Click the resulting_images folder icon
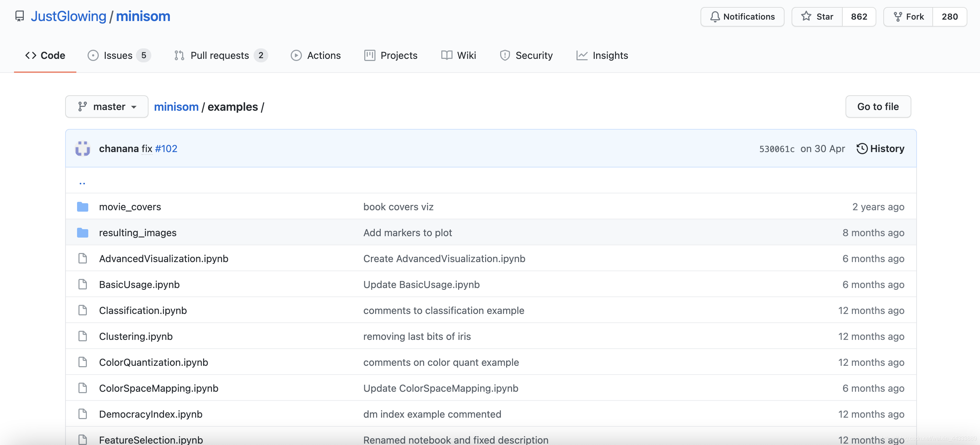The image size is (980, 445). click(x=83, y=233)
